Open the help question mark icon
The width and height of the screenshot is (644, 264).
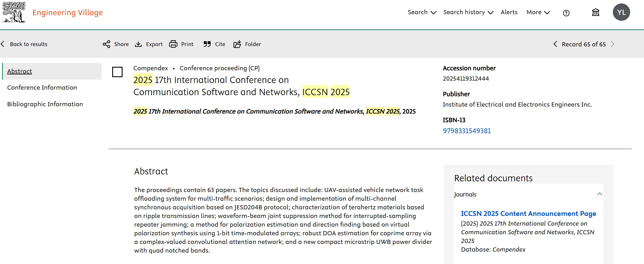(566, 13)
